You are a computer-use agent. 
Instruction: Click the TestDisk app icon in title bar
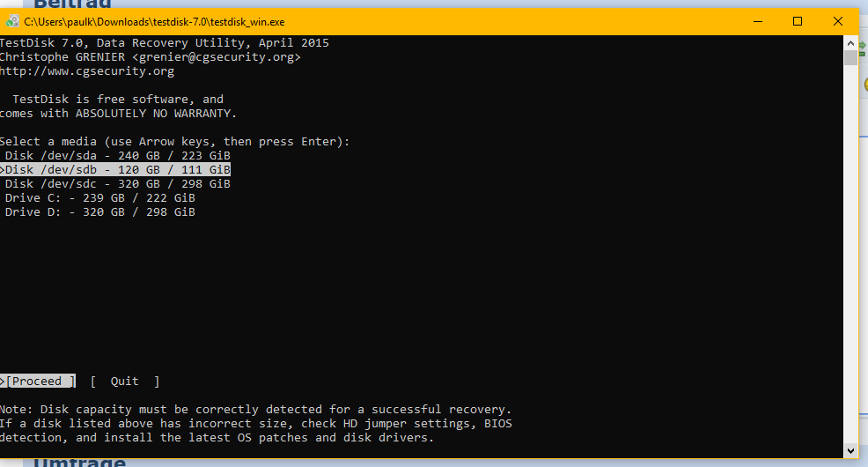point(11,22)
